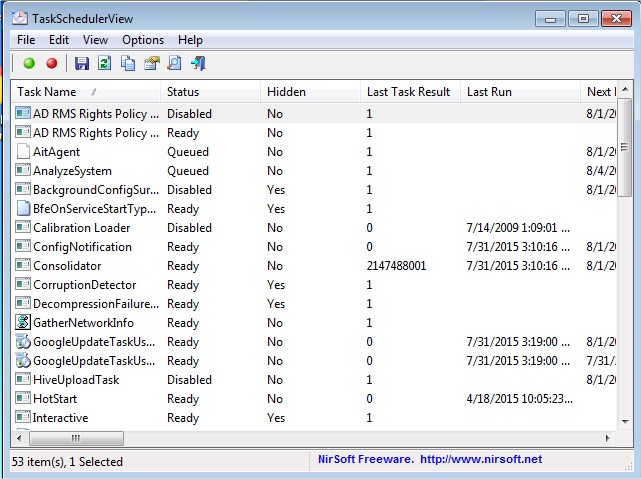Open Properties with the toolbar icon

151,63
